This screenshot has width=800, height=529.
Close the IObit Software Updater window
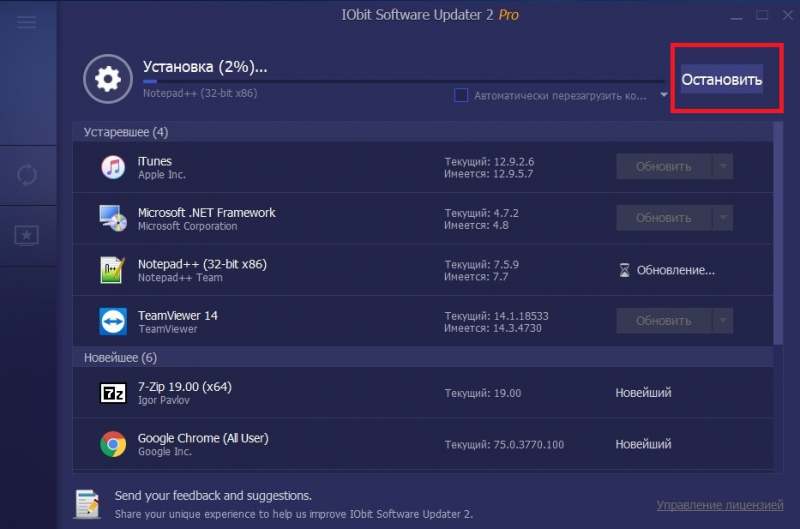(x=788, y=15)
